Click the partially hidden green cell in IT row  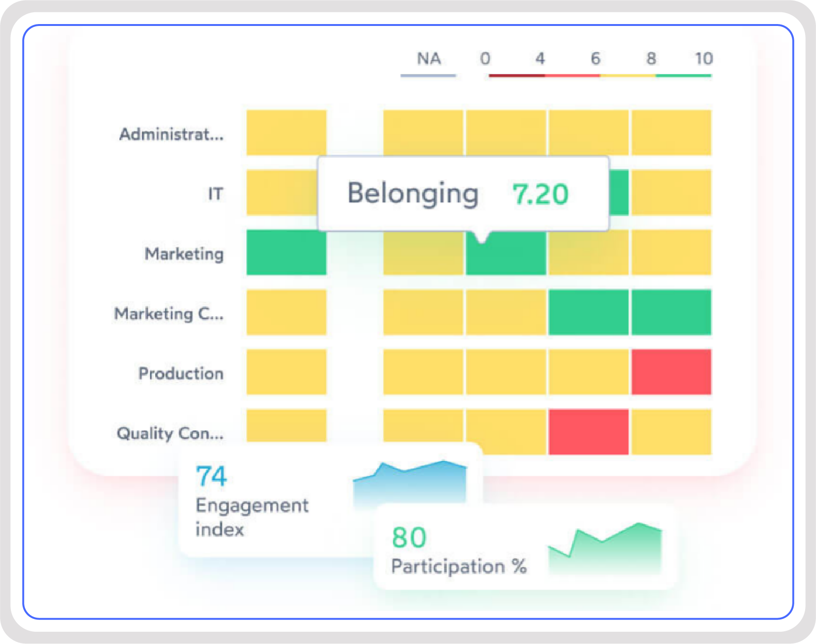pyautogui.click(x=619, y=192)
